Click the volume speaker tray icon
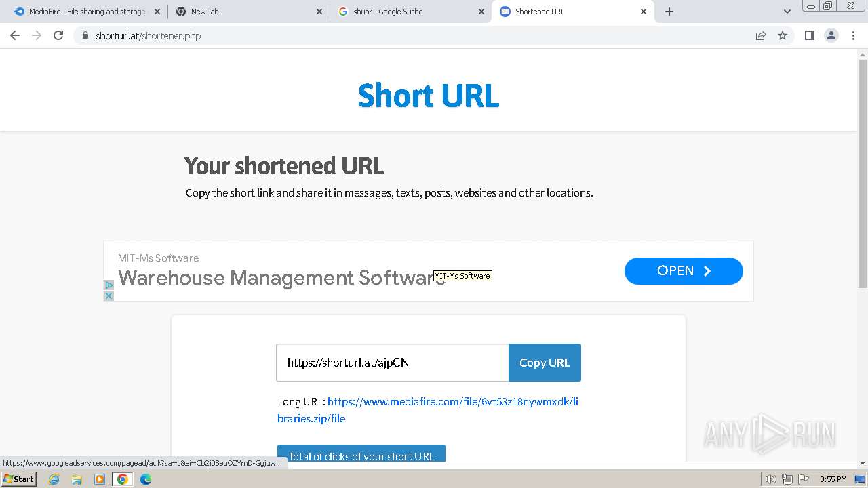868x488 pixels. 770,479
